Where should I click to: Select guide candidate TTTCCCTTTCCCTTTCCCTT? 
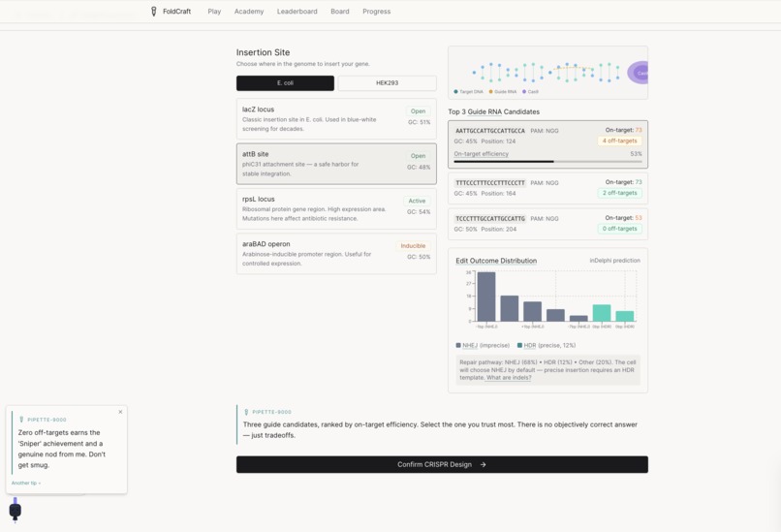pyautogui.click(x=547, y=188)
